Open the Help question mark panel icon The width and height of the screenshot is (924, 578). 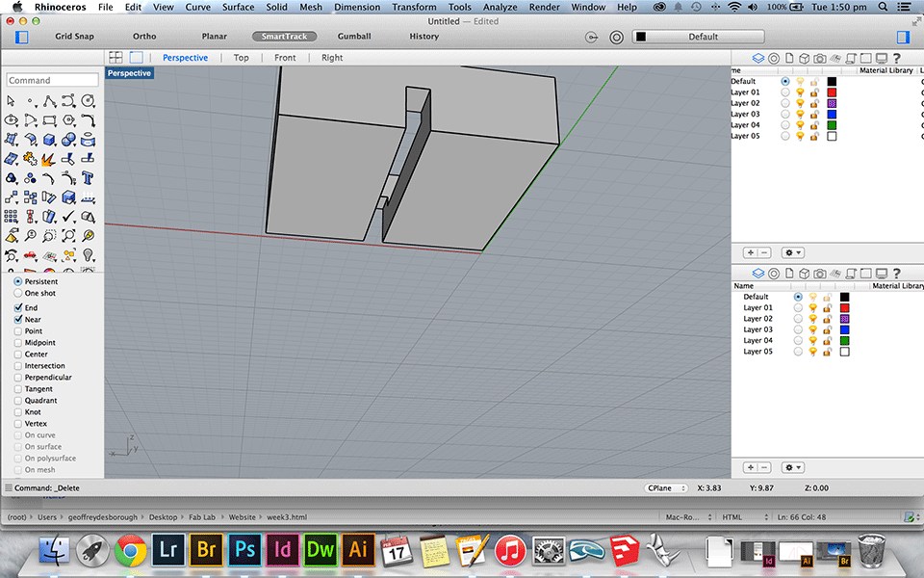[896, 58]
